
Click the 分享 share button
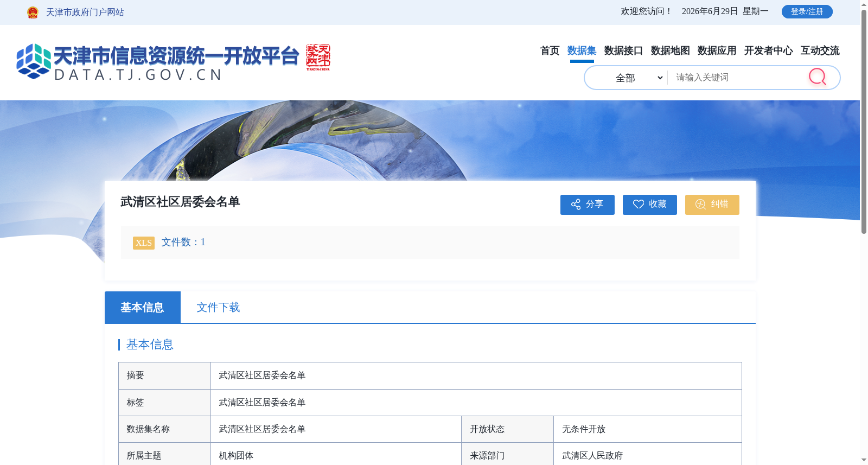pos(587,205)
